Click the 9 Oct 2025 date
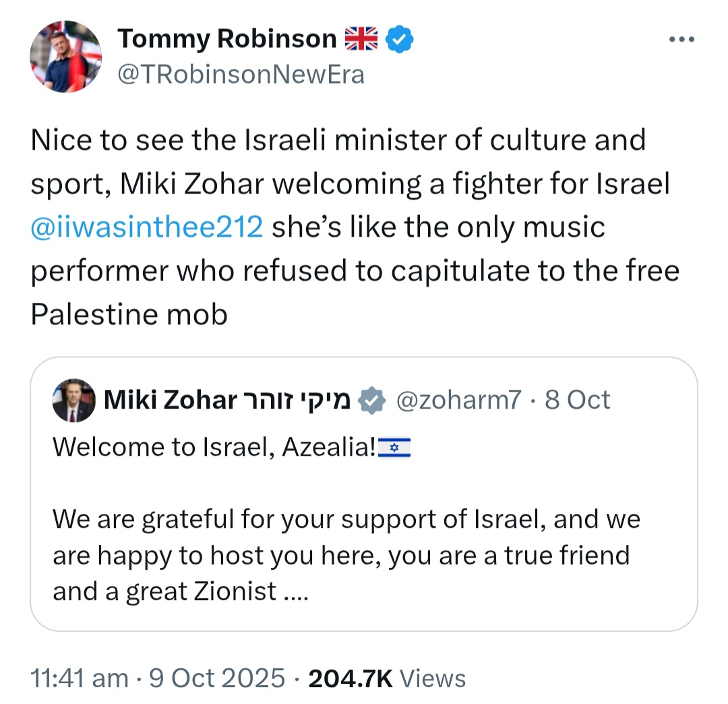Viewport: 728px width, 704px height. tap(217, 678)
